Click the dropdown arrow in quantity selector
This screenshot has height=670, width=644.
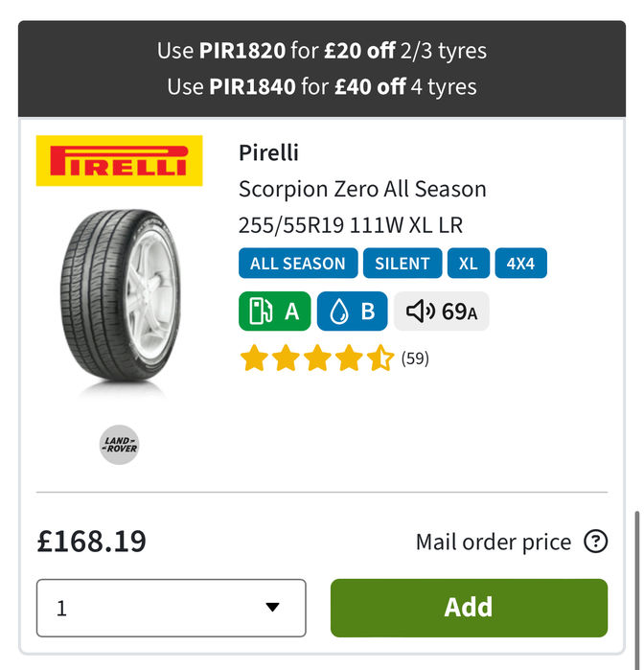point(272,607)
